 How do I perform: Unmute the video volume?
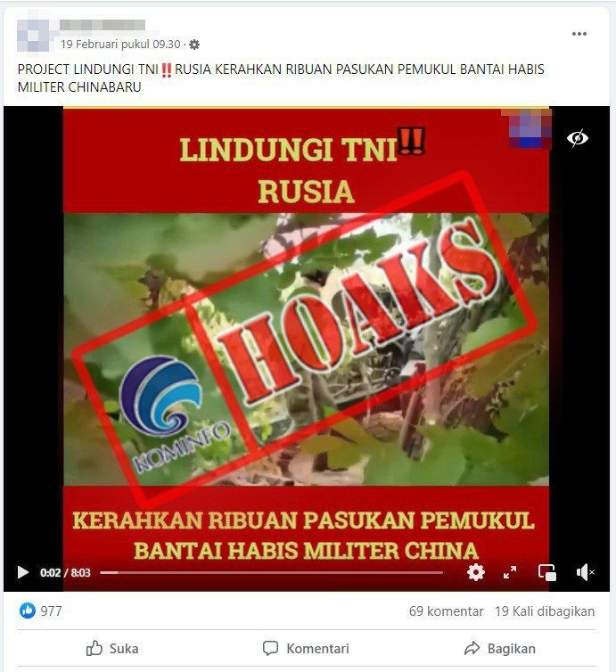click(585, 572)
